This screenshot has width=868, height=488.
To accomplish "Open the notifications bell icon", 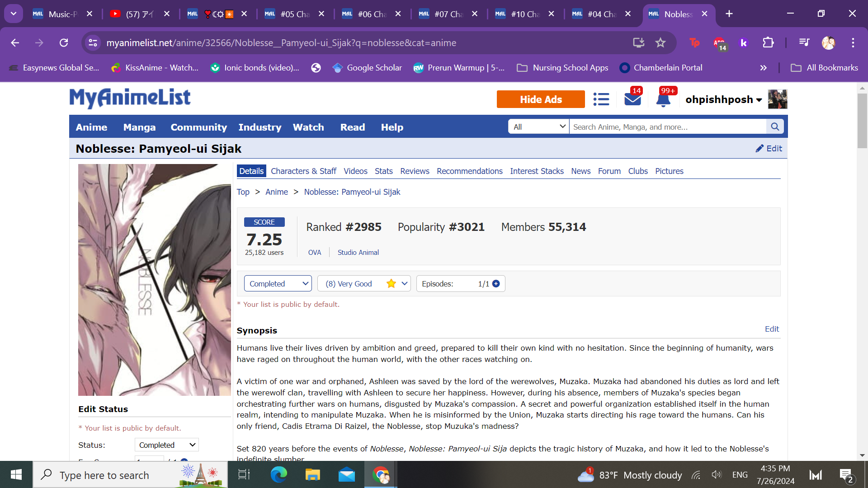I will (663, 99).
